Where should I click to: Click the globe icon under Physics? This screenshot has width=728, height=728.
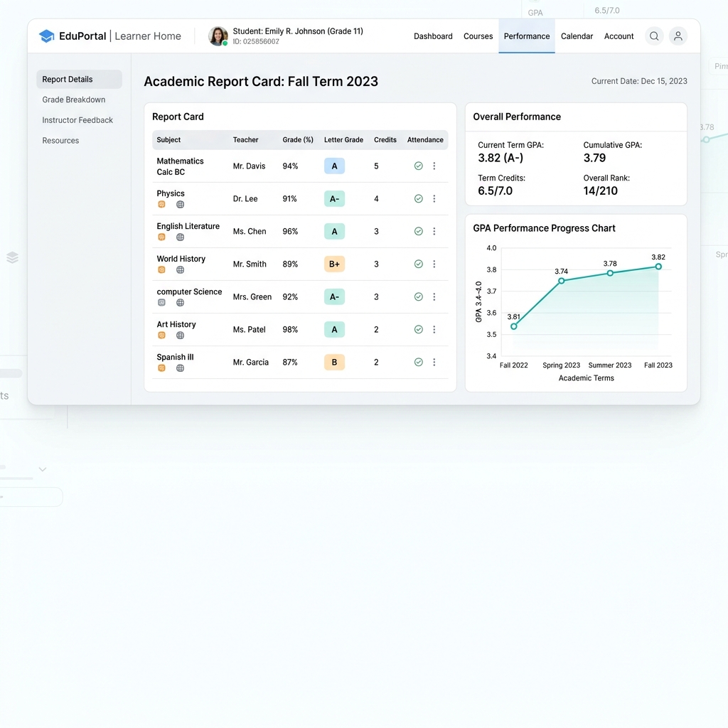coord(180,204)
